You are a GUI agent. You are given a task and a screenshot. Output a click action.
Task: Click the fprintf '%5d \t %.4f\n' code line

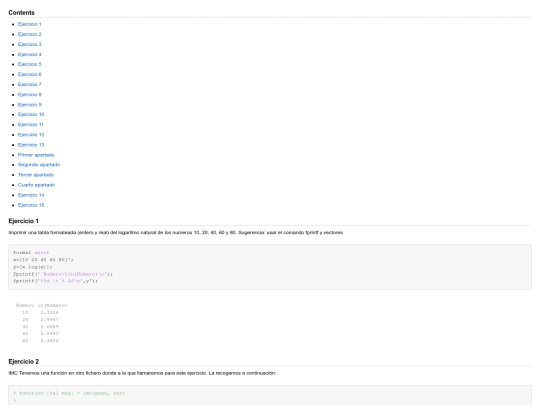tap(55, 281)
